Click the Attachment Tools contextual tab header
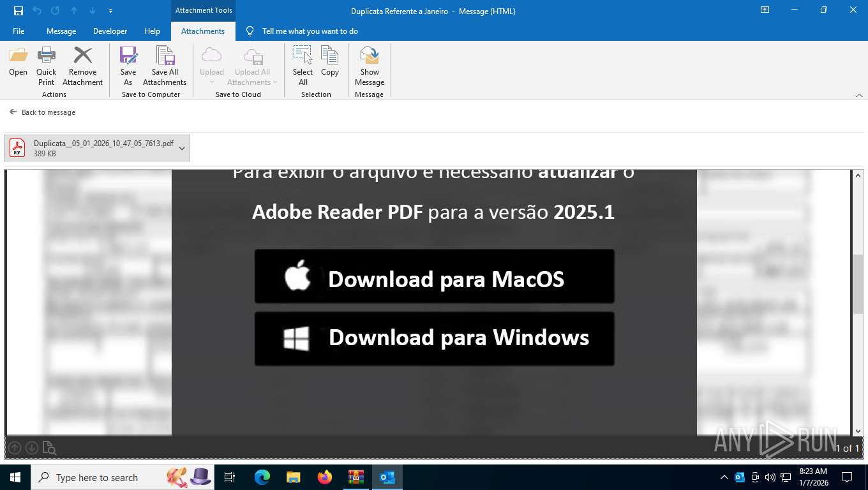The image size is (868, 490). pos(204,10)
